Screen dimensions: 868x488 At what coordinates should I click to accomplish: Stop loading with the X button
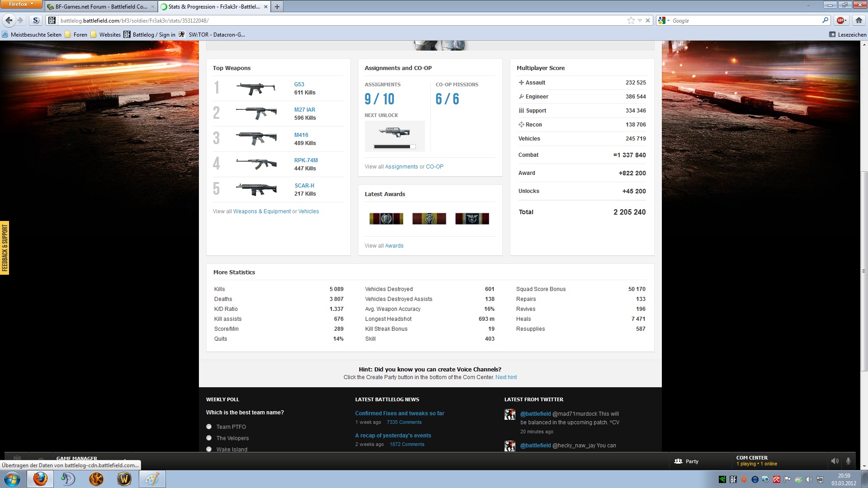(648, 20)
